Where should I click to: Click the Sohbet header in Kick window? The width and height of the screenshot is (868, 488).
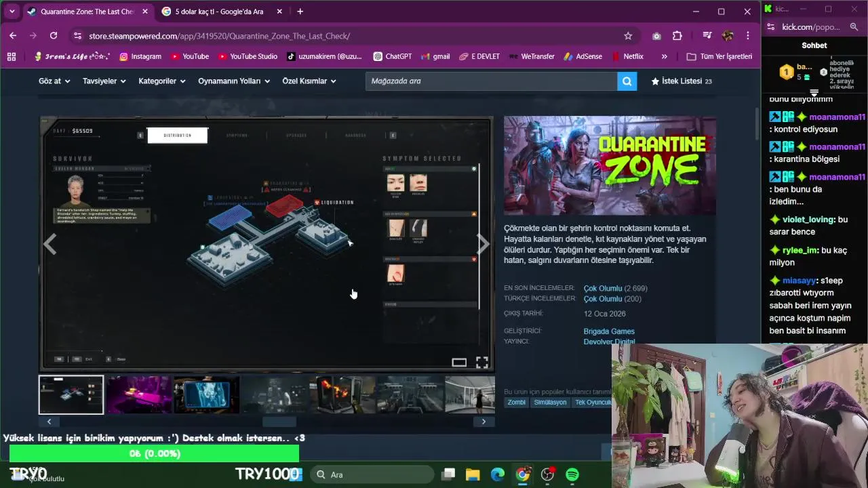point(814,45)
